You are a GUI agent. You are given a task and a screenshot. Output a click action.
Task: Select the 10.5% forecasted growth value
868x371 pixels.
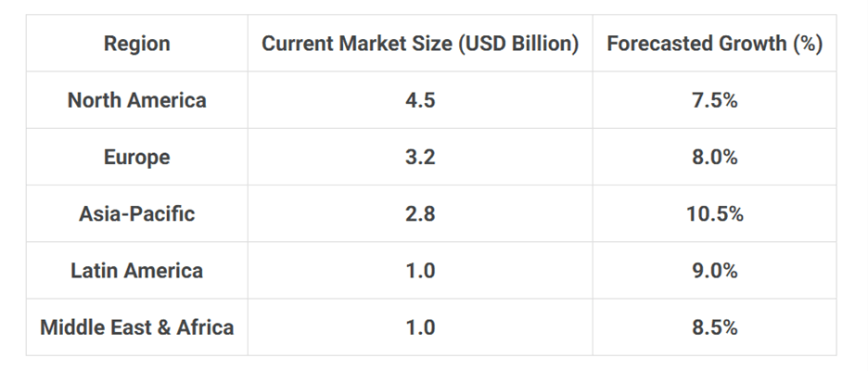714,213
